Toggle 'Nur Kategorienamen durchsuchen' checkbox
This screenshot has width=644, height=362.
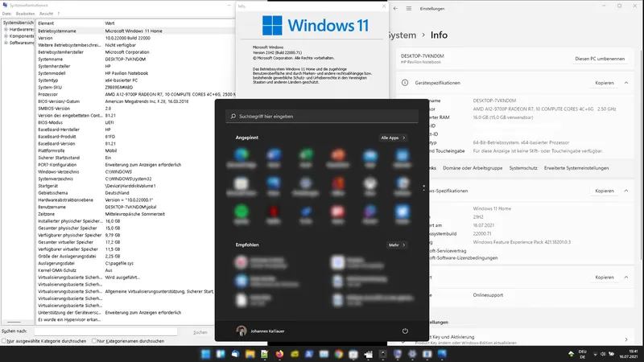pos(94,340)
